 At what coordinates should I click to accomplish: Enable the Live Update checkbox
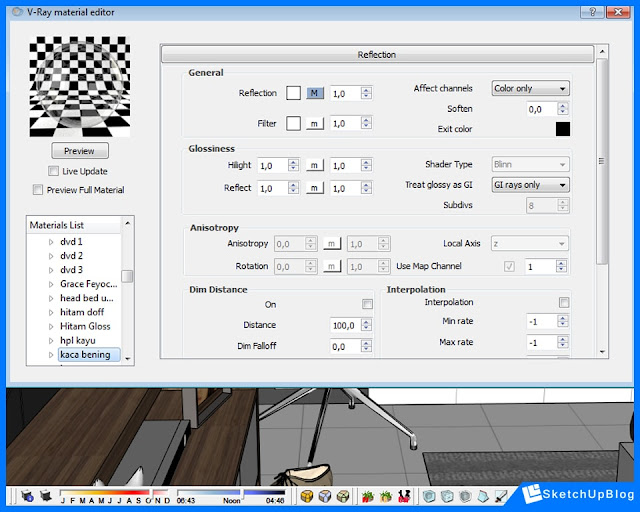click(53, 171)
